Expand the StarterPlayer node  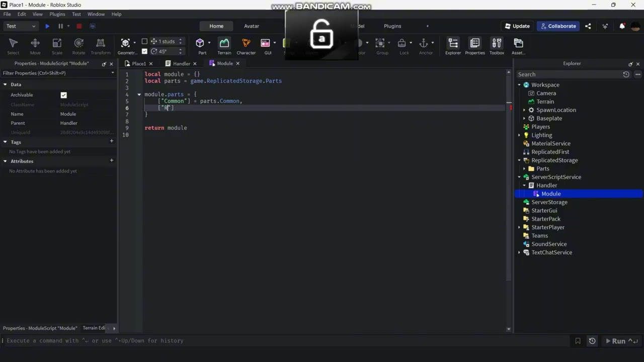coord(519,227)
